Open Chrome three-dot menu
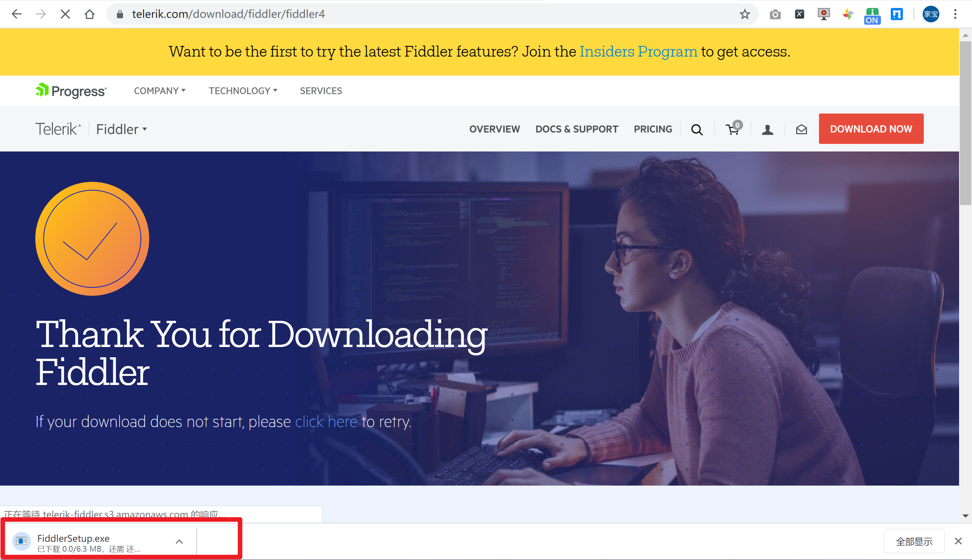972x560 pixels. click(x=955, y=14)
